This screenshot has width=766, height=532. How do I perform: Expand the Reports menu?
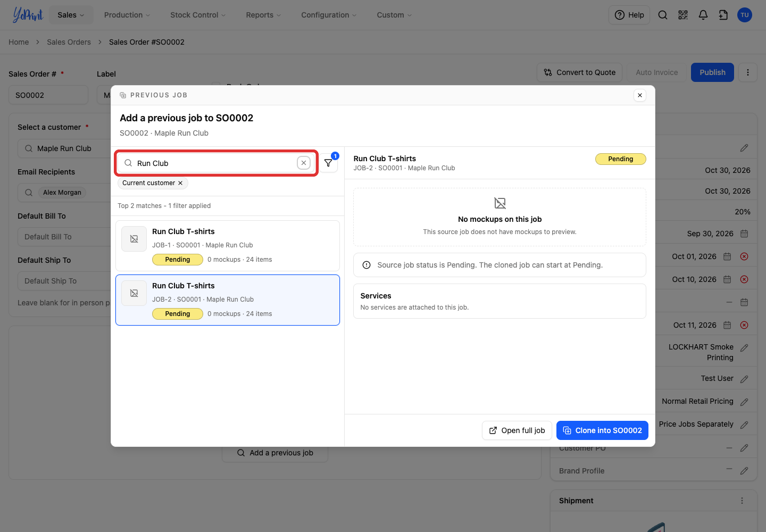tap(263, 15)
